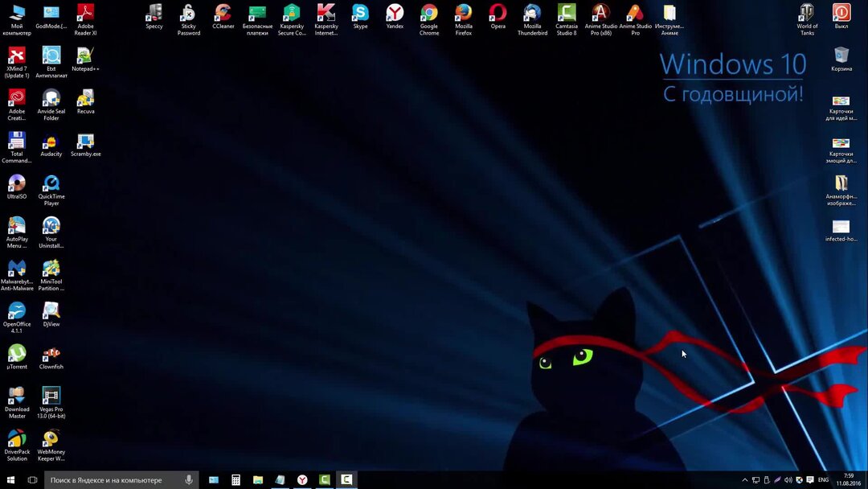The image size is (868, 489).
Task: Open the calculator taskbar icon
Action: pos(235,479)
